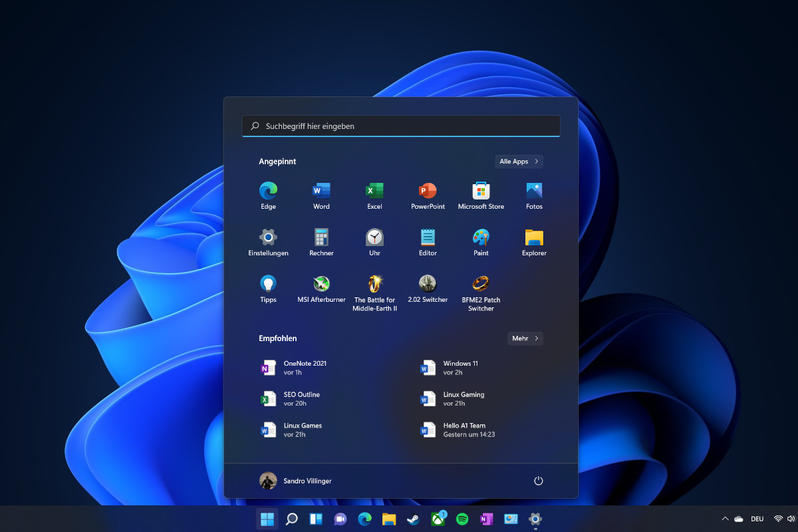Image resolution: width=798 pixels, height=532 pixels.
Task: Click the Windows Start button on taskbar
Action: (267, 519)
